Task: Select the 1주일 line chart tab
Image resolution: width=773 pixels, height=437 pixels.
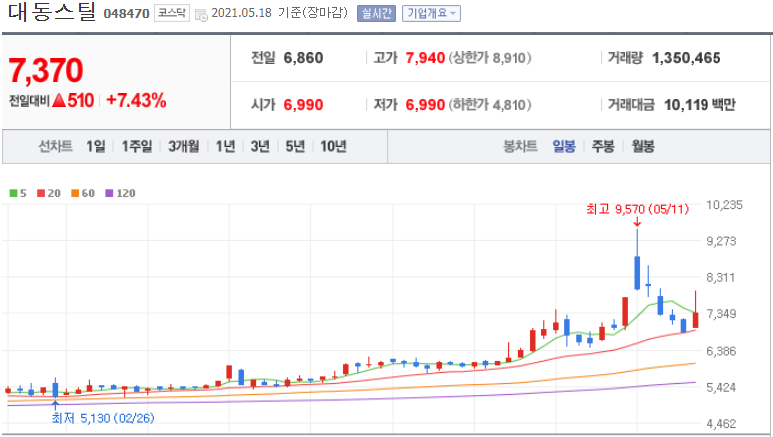Action: tap(137, 146)
